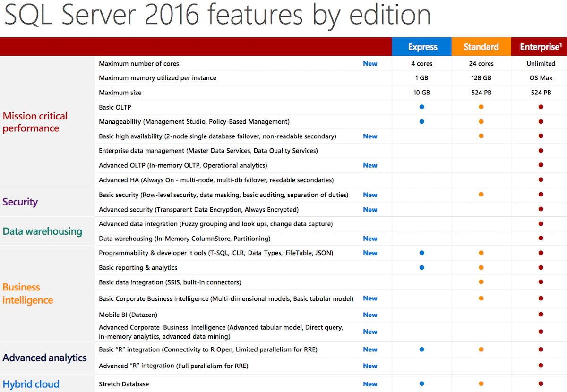This screenshot has height=392, width=567.
Task: Click the "Maximum size" row label
Action: point(120,93)
